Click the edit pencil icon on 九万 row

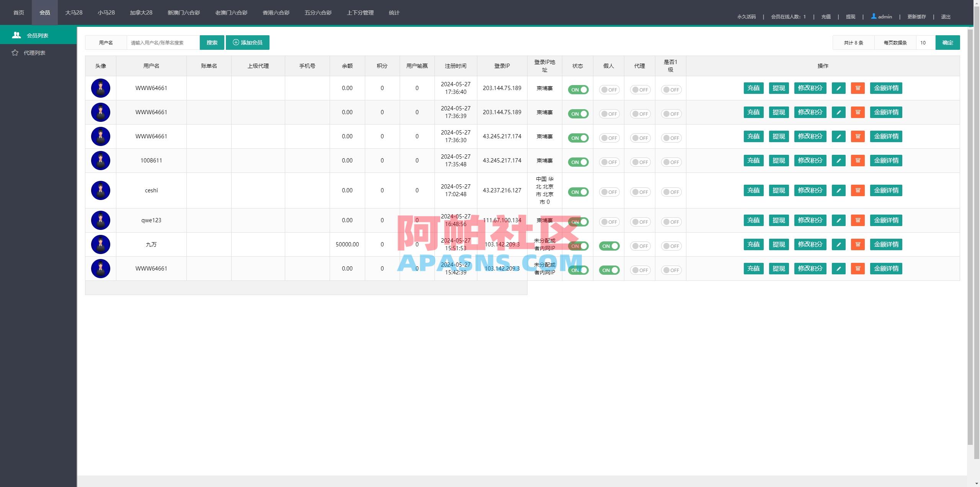838,244
